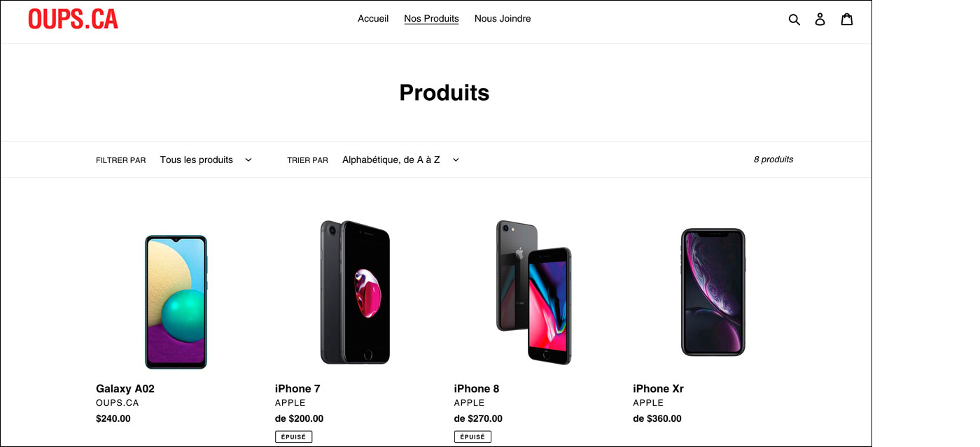View the iPhone Xr product thumbnail
Screen dimensions: 980x447
(713, 292)
